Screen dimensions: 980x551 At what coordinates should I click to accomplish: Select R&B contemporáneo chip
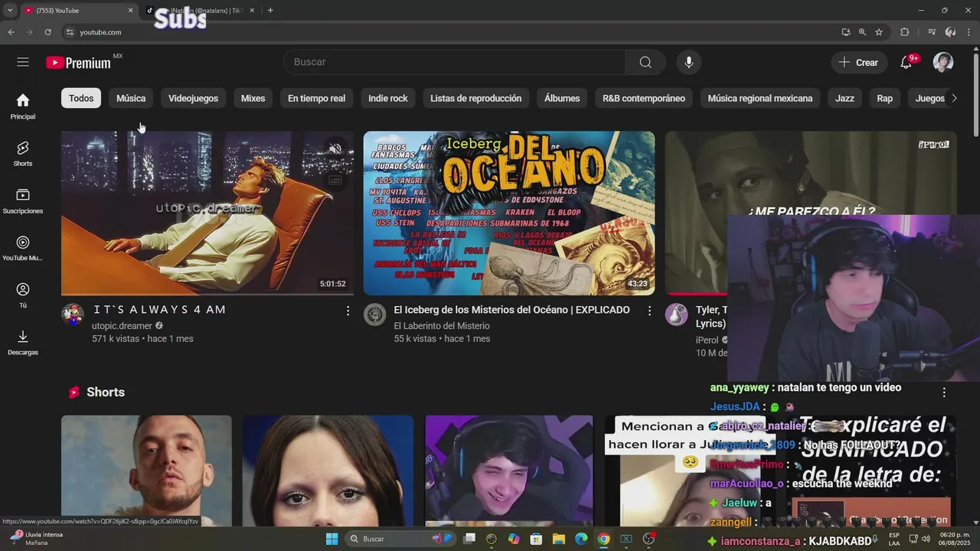pos(644,98)
